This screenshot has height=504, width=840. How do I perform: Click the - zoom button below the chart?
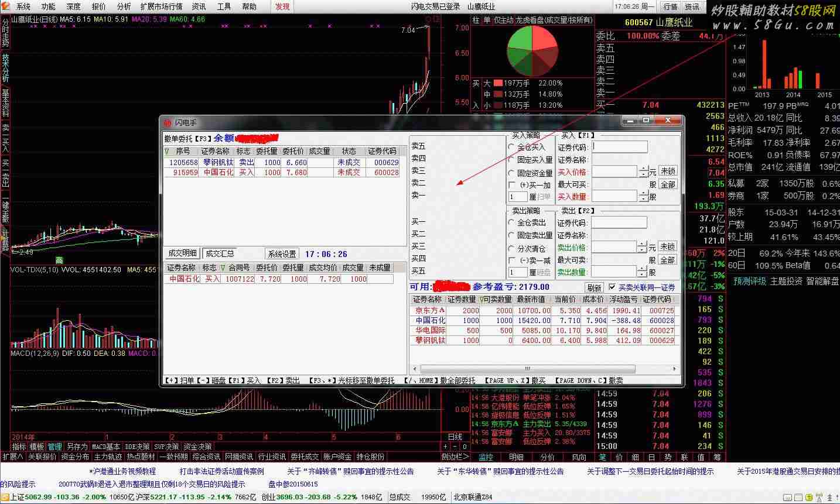pyautogui.click(x=454, y=447)
